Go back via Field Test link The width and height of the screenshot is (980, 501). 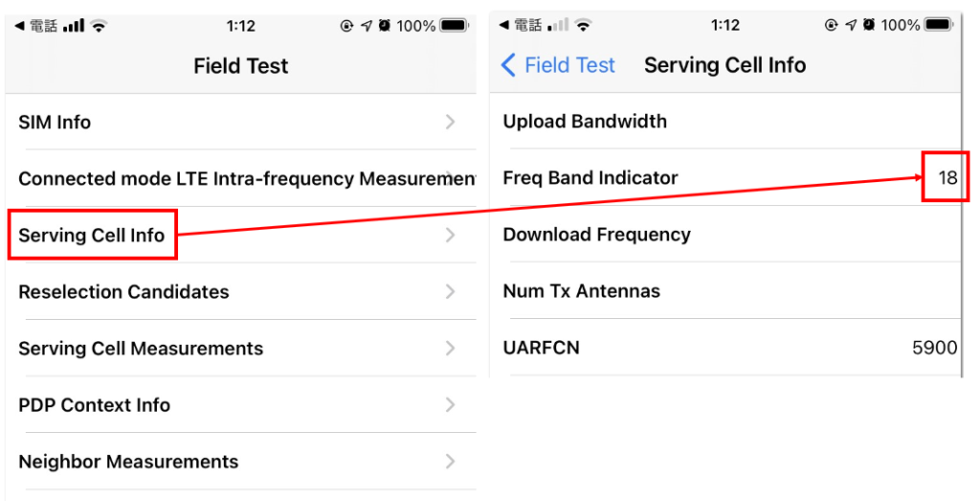pyautogui.click(x=558, y=65)
